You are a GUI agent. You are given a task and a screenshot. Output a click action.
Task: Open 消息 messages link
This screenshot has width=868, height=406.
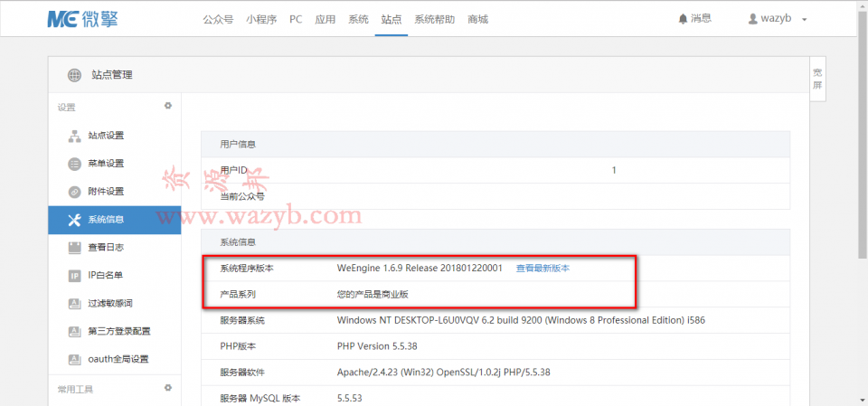click(x=701, y=18)
